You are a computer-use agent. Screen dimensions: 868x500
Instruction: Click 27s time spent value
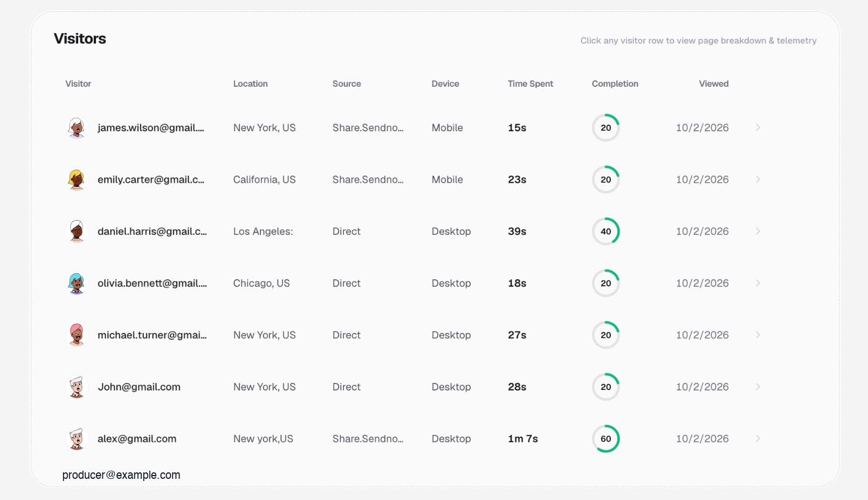[x=517, y=335]
